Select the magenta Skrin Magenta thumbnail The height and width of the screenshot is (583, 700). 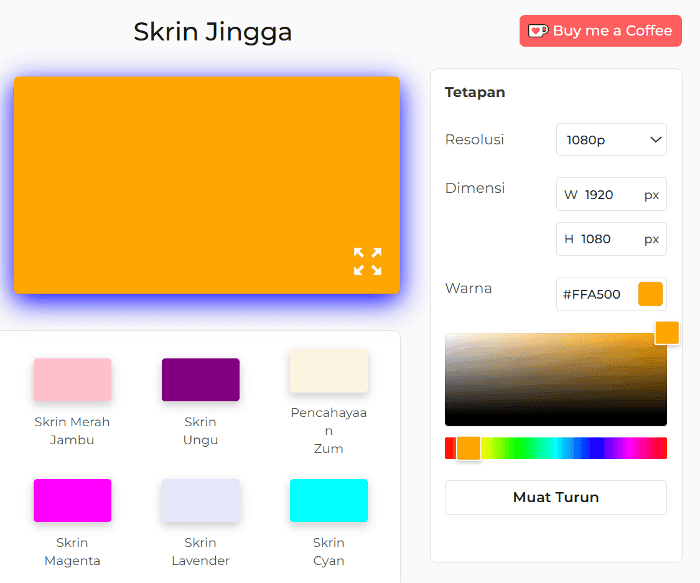tap(72, 500)
